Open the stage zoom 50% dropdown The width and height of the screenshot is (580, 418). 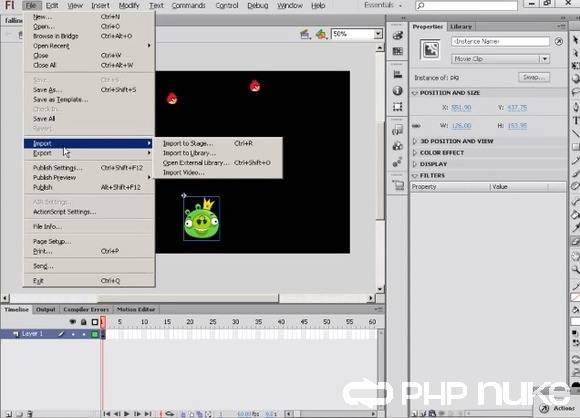tap(378, 34)
